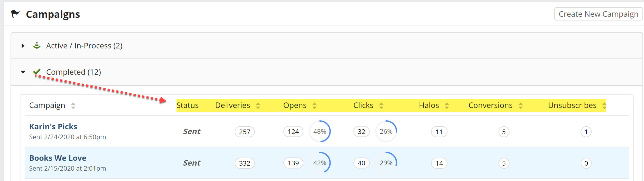Click the green Completed checkmark icon

[x=37, y=72]
